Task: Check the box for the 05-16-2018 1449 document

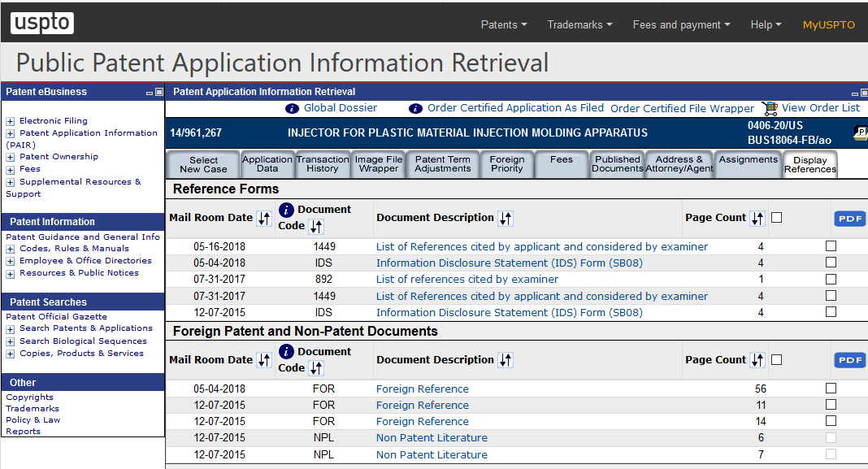Action: tap(831, 245)
